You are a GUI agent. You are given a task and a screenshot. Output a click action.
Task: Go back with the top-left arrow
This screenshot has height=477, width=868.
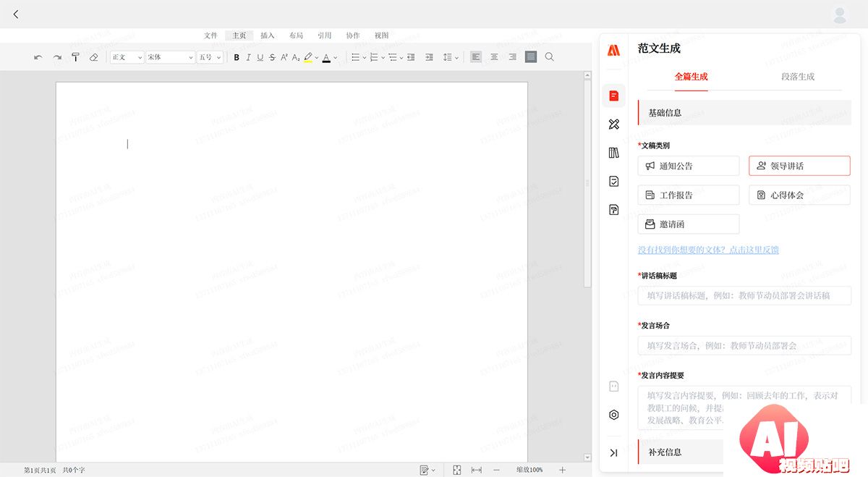(16, 14)
